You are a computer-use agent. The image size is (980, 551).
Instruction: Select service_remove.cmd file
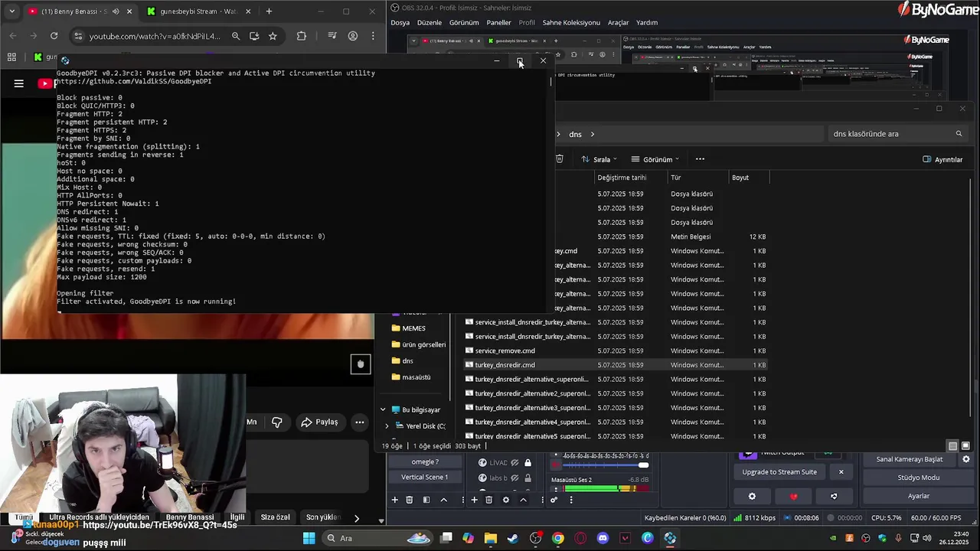616,350
